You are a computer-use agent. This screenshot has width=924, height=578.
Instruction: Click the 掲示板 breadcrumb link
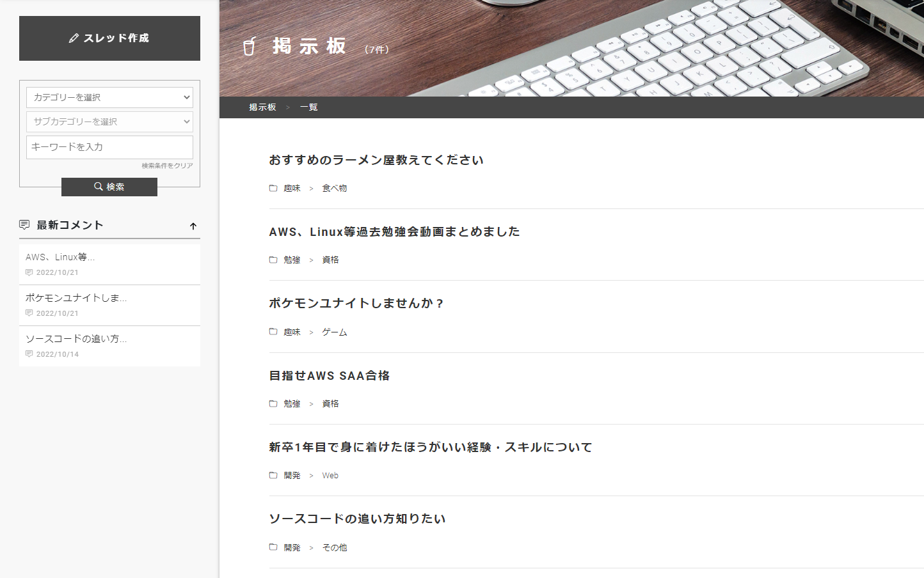click(262, 107)
